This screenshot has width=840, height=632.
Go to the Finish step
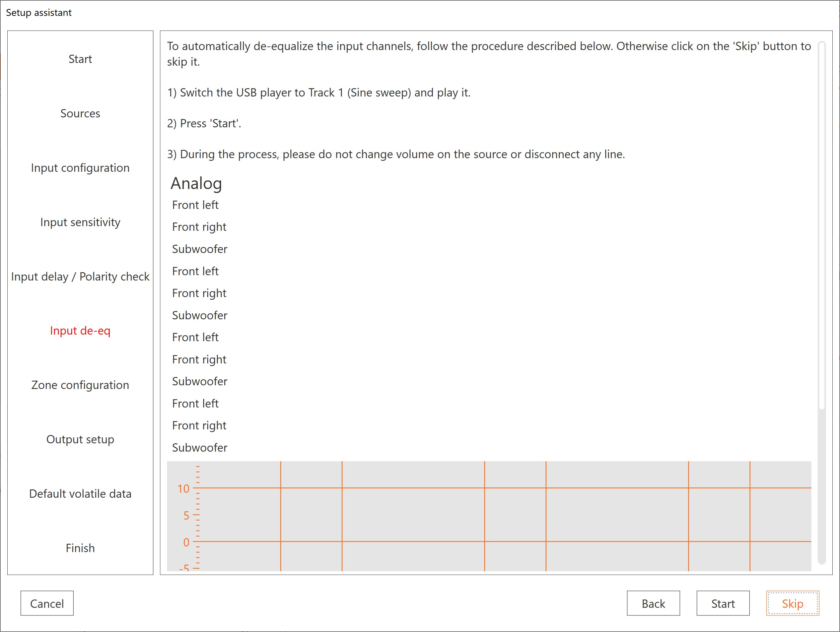coord(80,548)
